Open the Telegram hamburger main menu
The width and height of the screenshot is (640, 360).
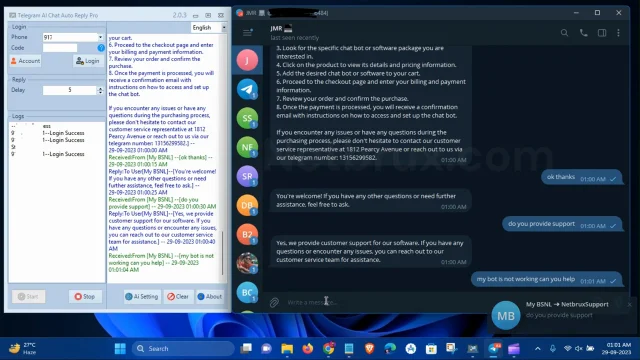[x=247, y=32]
